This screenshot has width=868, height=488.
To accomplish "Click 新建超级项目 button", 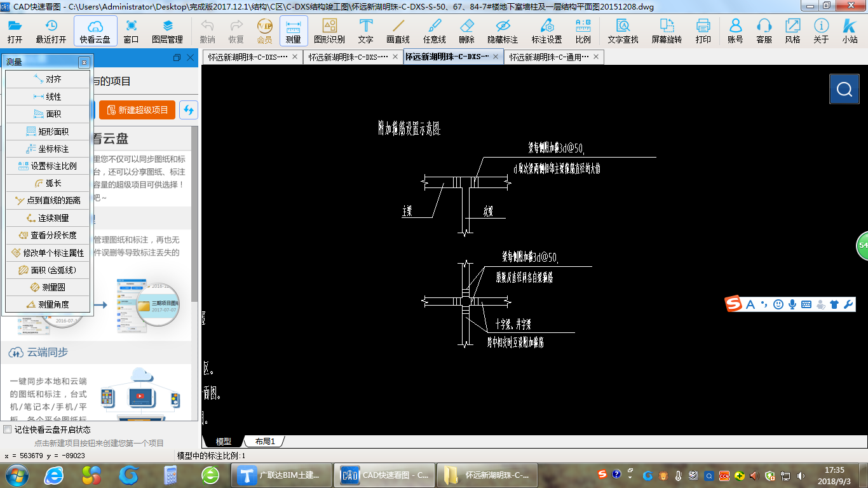I will tap(137, 110).
